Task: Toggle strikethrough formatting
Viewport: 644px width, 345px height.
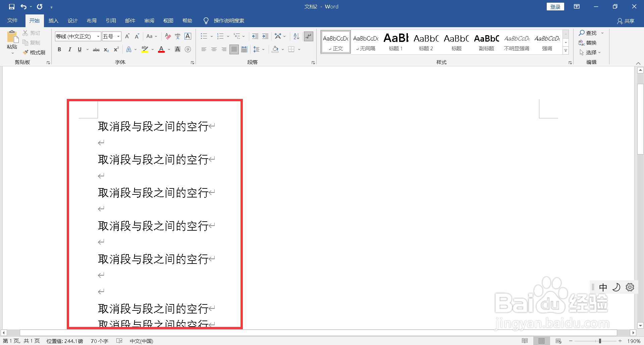Action: 96,49
